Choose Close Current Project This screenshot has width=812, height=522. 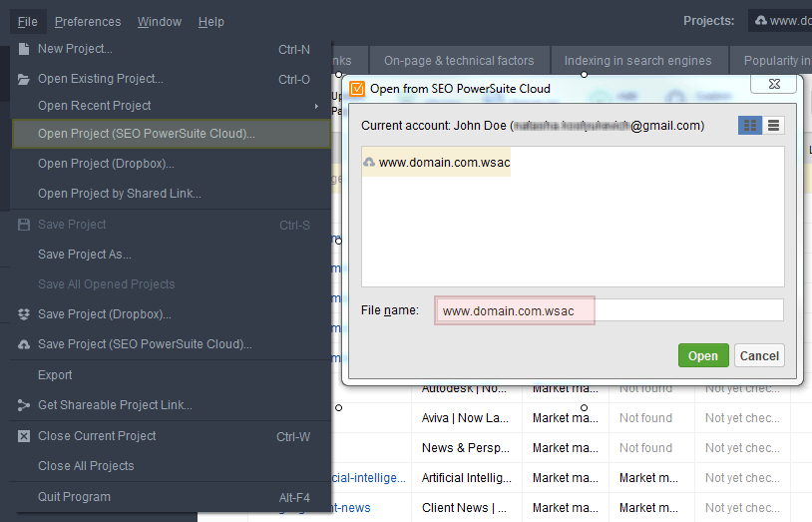pyautogui.click(x=171, y=436)
